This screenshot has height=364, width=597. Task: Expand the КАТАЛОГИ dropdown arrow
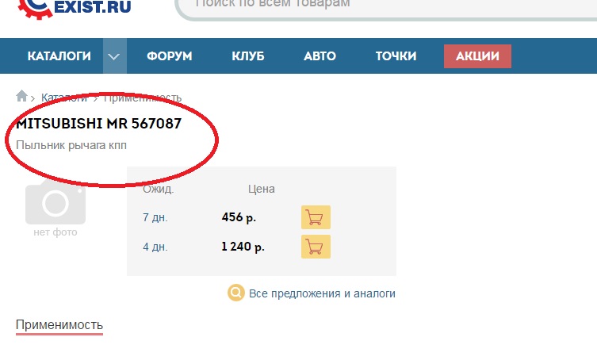coord(115,56)
